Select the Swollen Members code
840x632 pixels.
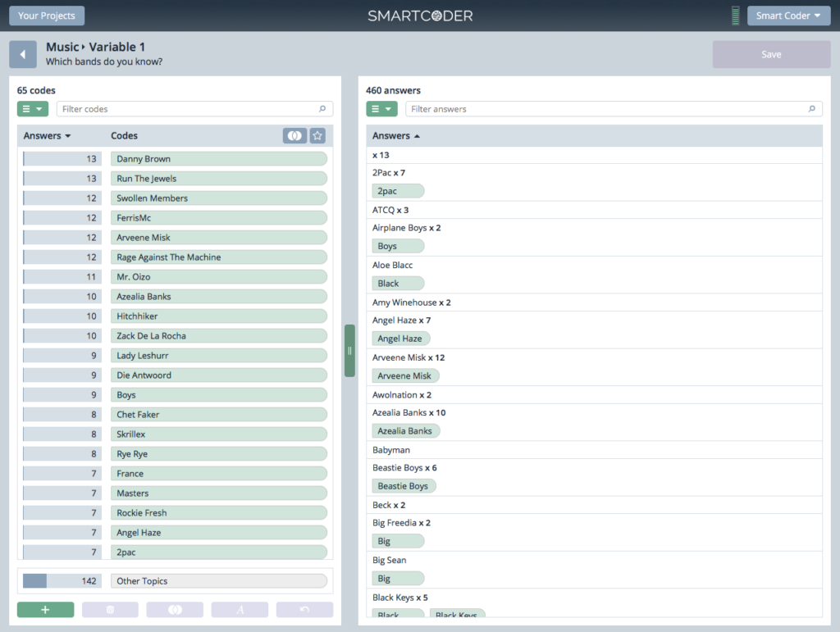click(219, 198)
